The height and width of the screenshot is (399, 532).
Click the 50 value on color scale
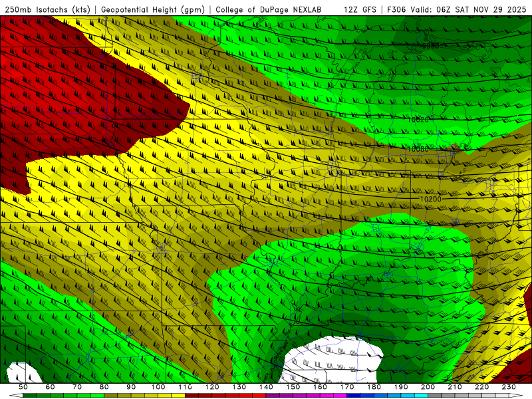pyautogui.click(x=23, y=387)
